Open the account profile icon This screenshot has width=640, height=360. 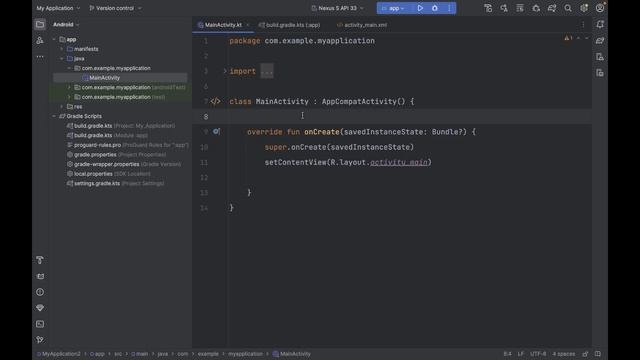tap(600, 8)
